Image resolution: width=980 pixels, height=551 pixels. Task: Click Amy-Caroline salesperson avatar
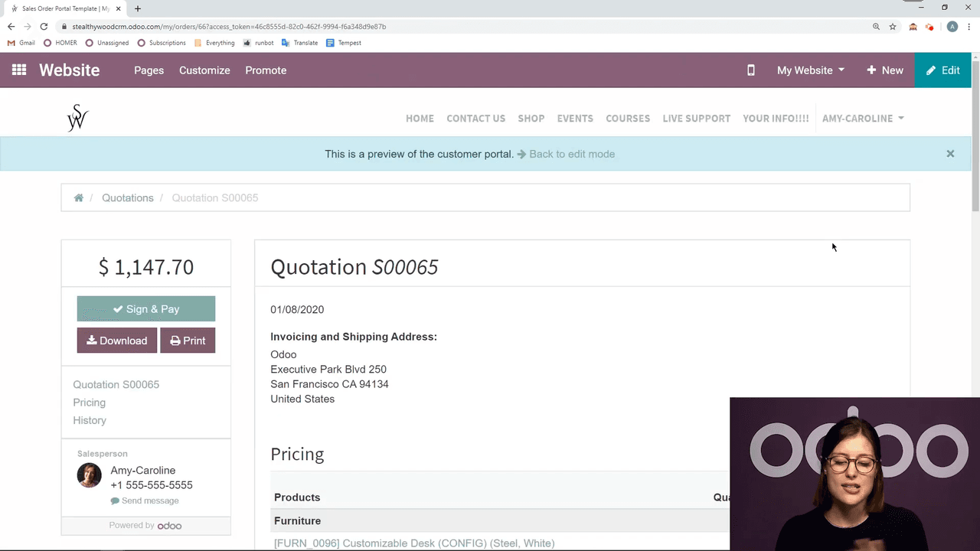[x=90, y=475]
